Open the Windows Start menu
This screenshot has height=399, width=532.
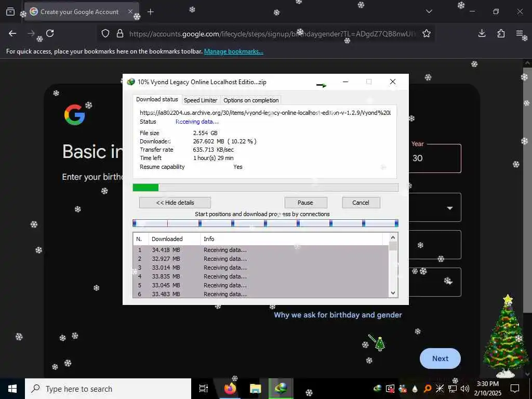click(x=12, y=389)
